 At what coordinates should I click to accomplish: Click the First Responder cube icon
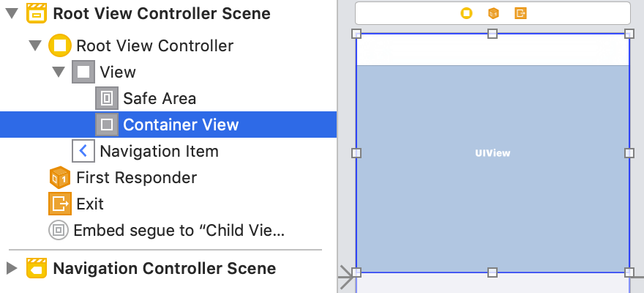59,177
